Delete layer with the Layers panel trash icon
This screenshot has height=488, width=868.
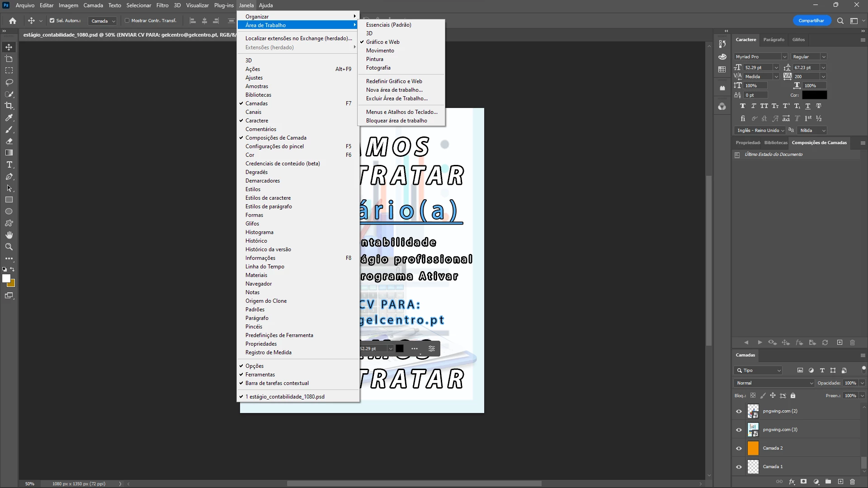point(852,482)
